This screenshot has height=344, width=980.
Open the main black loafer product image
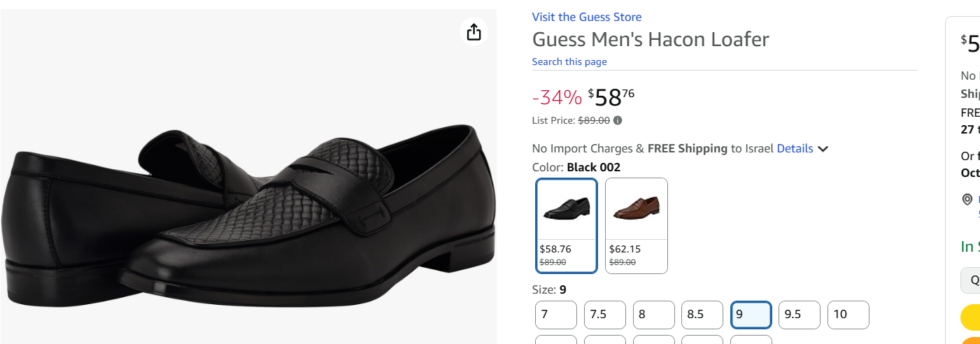pos(248,210)
